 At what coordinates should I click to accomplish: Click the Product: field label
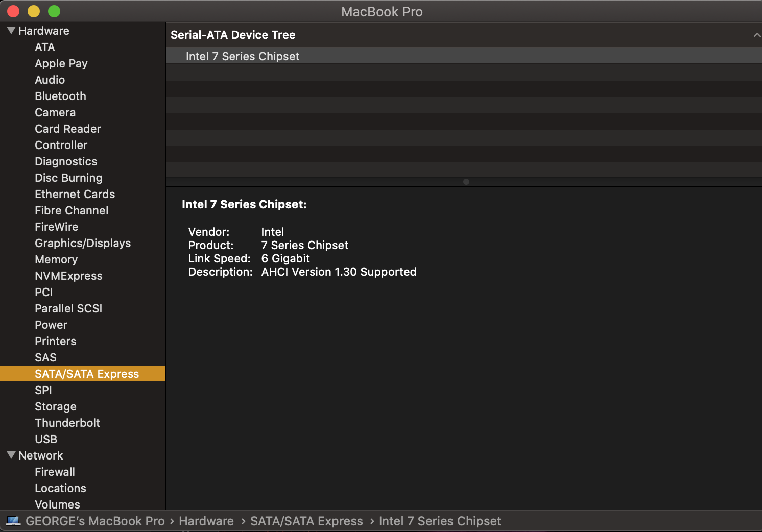211,245
